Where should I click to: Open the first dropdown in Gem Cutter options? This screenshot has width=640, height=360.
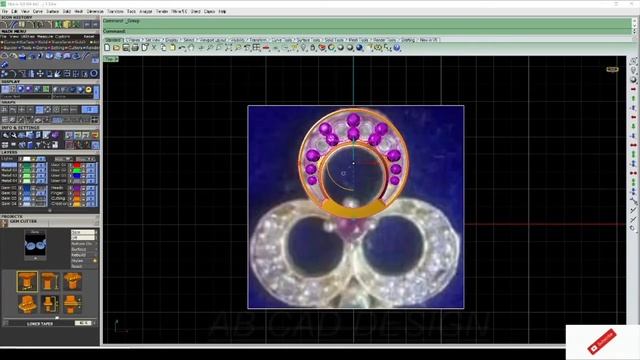(x=83, y=232)
